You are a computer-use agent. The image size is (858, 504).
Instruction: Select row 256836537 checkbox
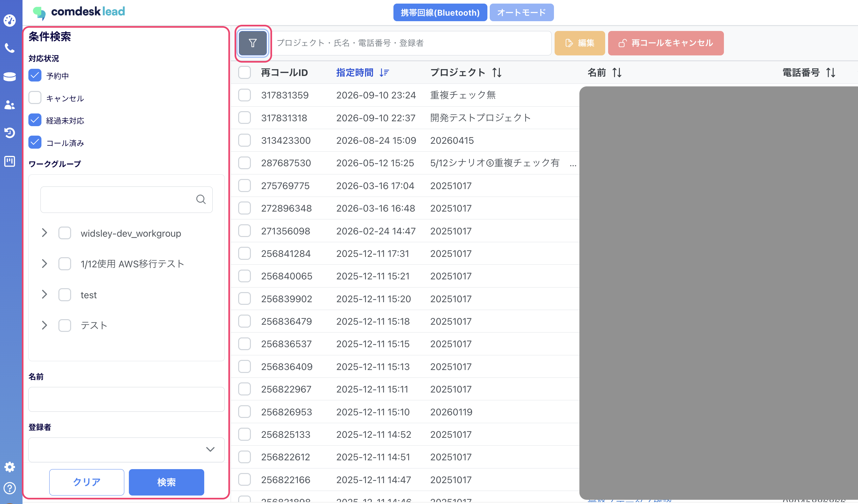(x=244, y=344)
